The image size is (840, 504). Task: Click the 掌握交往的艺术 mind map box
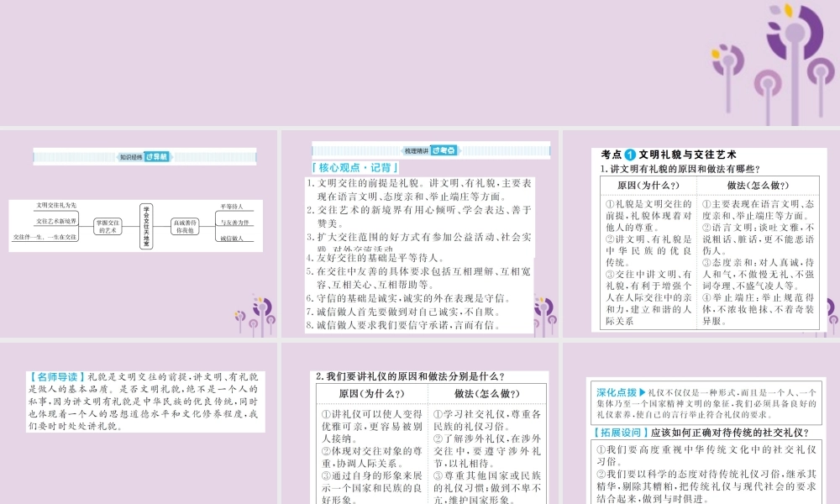tap(108, 226)
